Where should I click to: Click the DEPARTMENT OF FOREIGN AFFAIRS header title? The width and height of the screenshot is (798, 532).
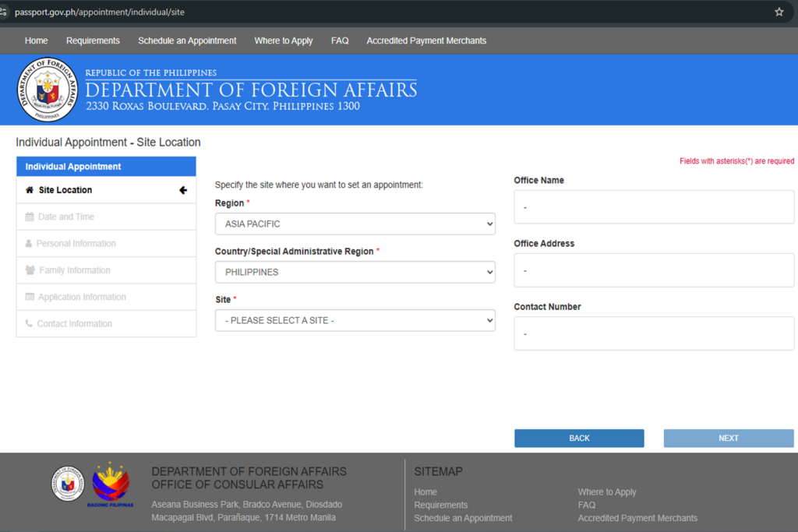(x=251, y=90)
